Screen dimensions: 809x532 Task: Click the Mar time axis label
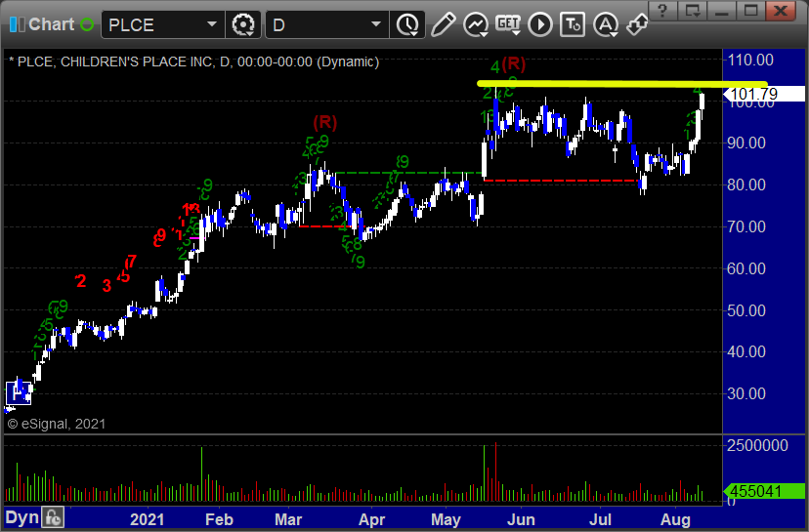[288, 519]
